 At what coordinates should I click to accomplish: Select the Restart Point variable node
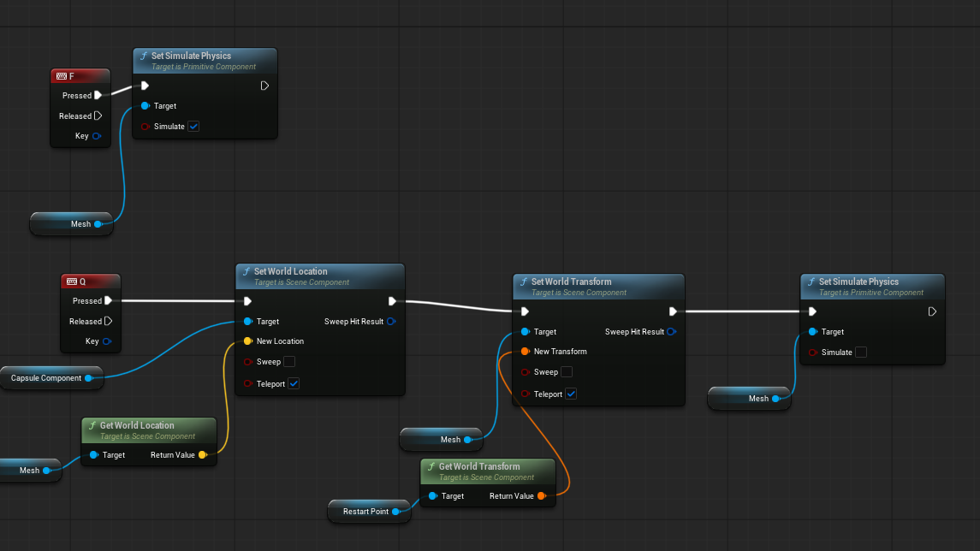(370, 512)
